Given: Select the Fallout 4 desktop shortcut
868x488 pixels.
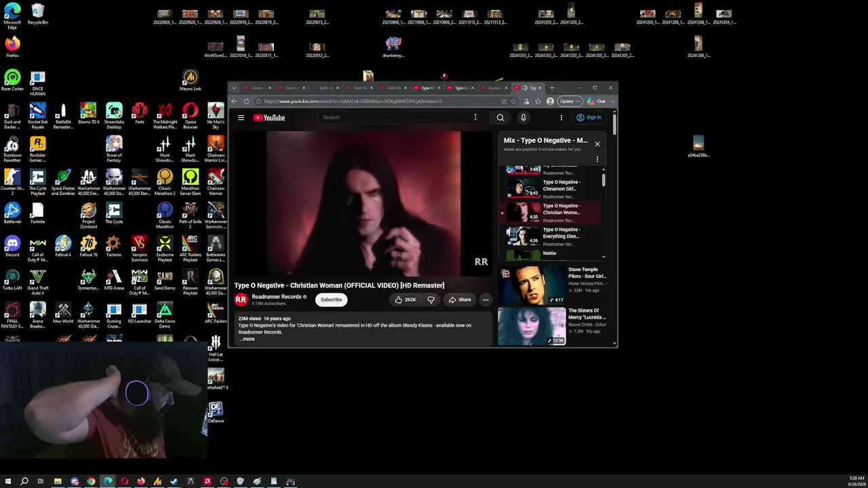Looking at the screenshot, I should click(x=63, y=246).
